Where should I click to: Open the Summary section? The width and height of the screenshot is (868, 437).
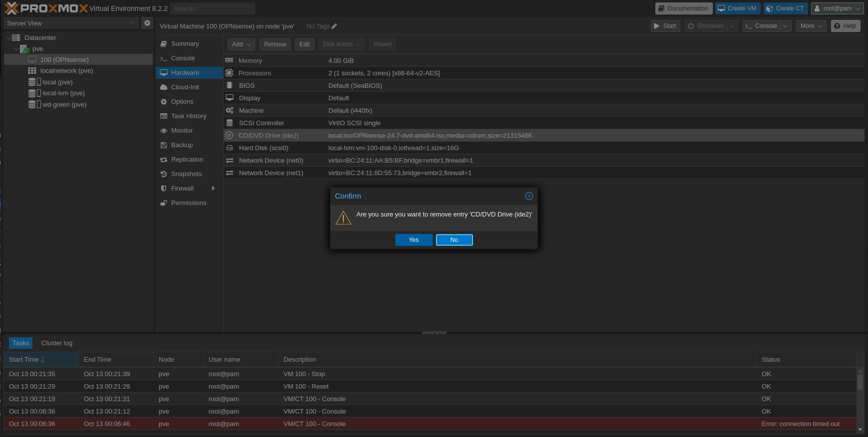(189, 44)
